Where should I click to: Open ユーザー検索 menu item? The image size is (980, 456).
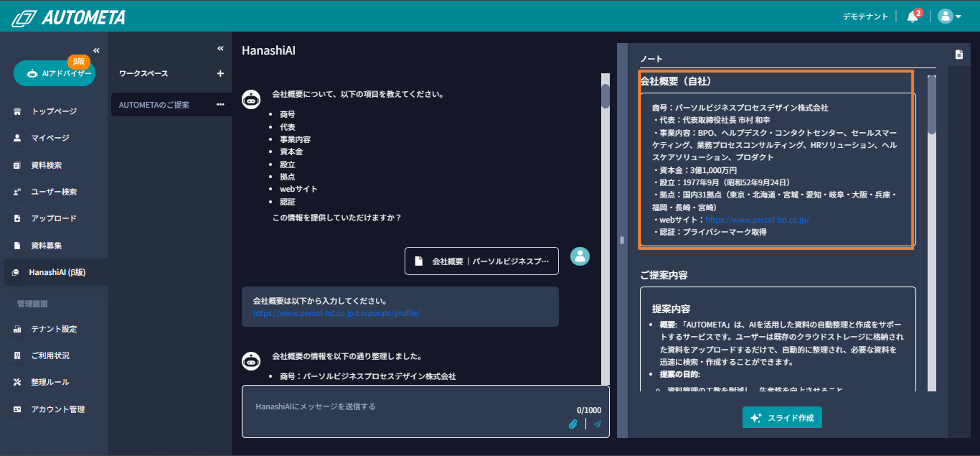(x=54, y=192)
